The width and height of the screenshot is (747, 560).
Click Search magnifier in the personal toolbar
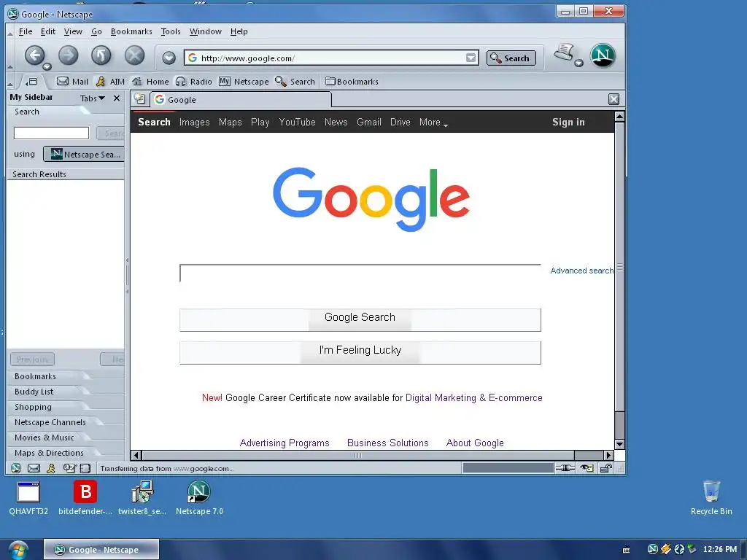coord(295,82)
